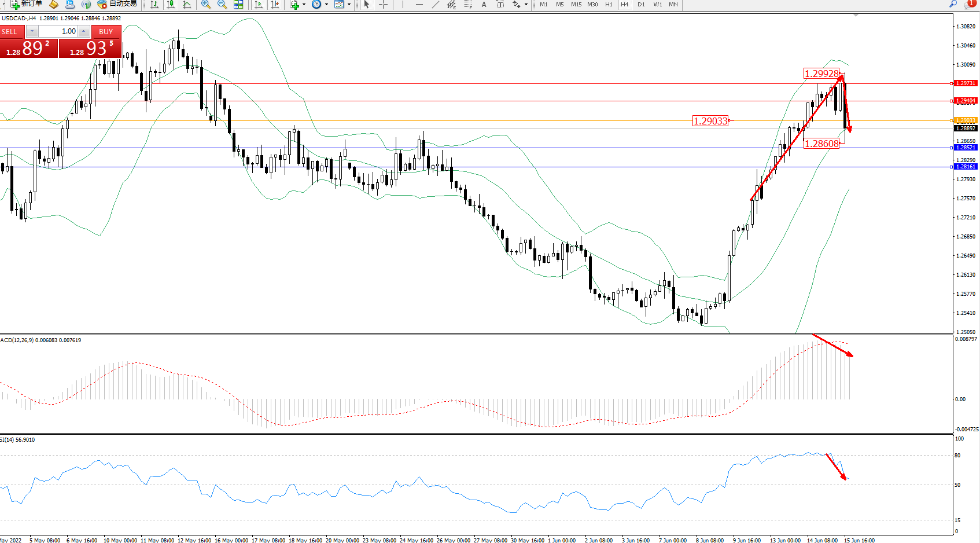Zoom out on the chart
980x543 pixels.
(222, 5)
